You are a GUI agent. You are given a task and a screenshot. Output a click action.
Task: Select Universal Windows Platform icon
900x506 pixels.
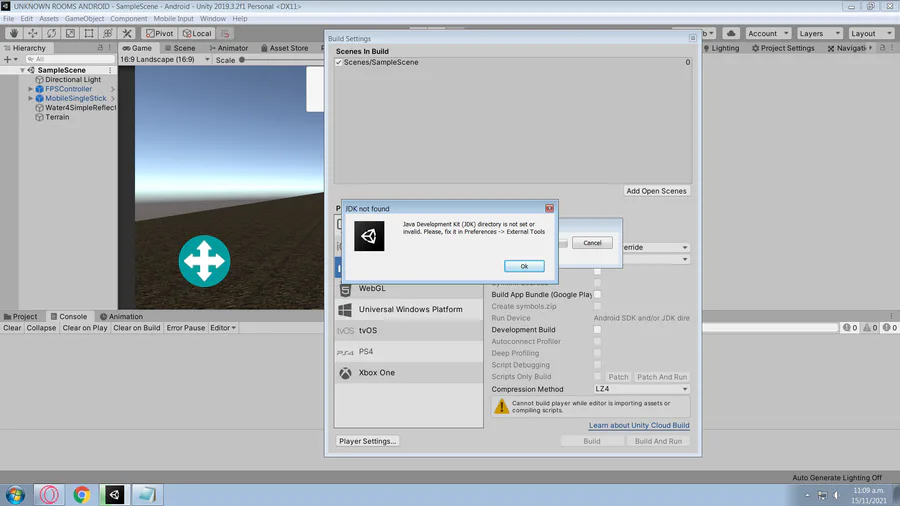point(345,310)
